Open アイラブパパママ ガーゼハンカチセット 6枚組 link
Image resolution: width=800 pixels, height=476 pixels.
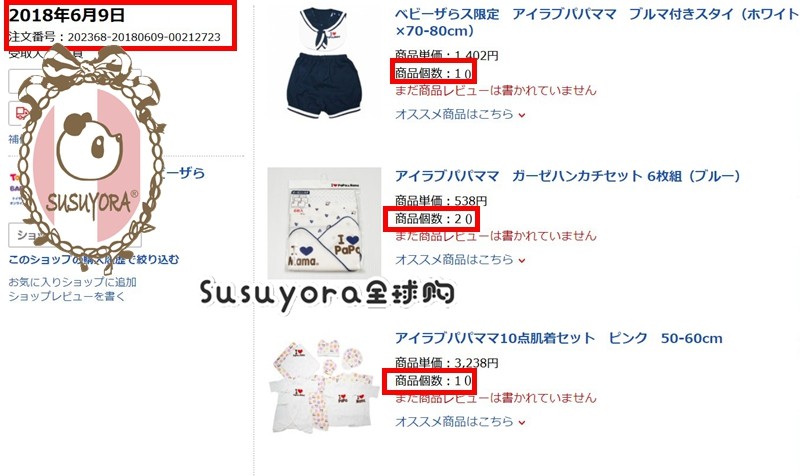[x=567, y=176]
